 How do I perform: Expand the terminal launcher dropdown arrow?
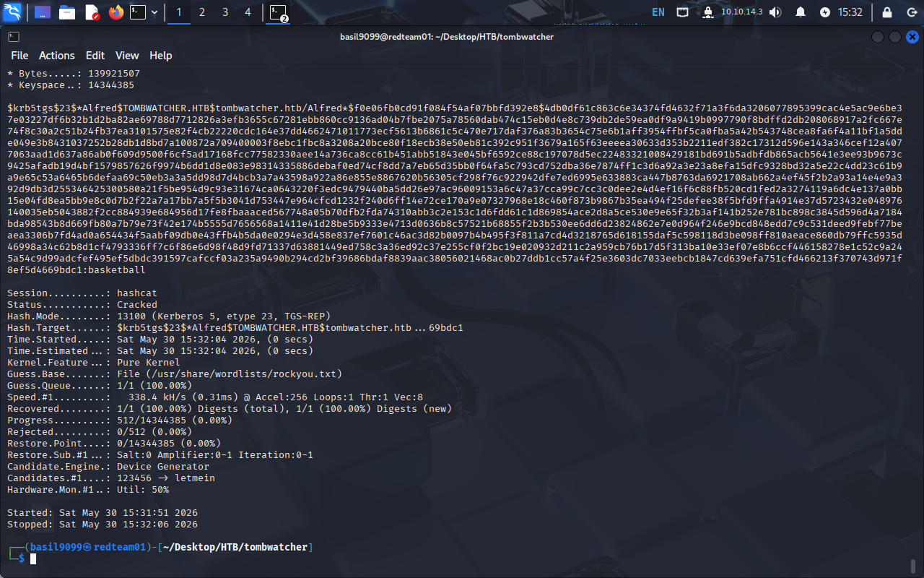point(154,12)
